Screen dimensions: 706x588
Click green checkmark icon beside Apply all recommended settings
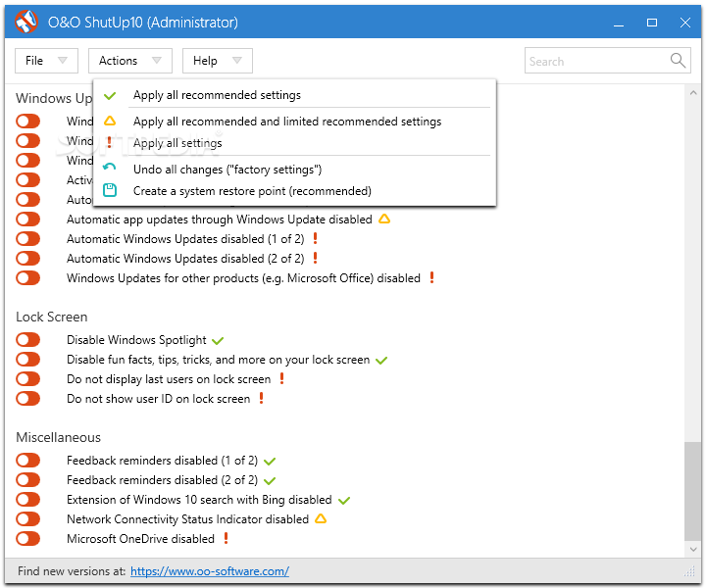pyautogui.click(x=110, y=95)
